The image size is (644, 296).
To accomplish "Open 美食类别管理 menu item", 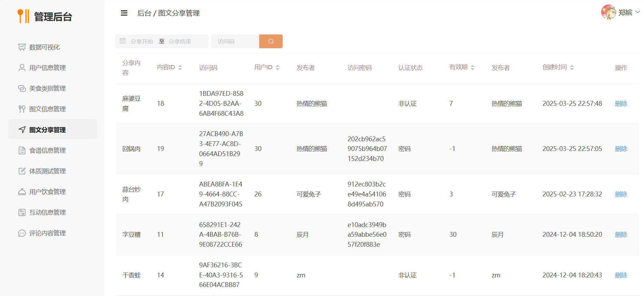I will [52, 89].
